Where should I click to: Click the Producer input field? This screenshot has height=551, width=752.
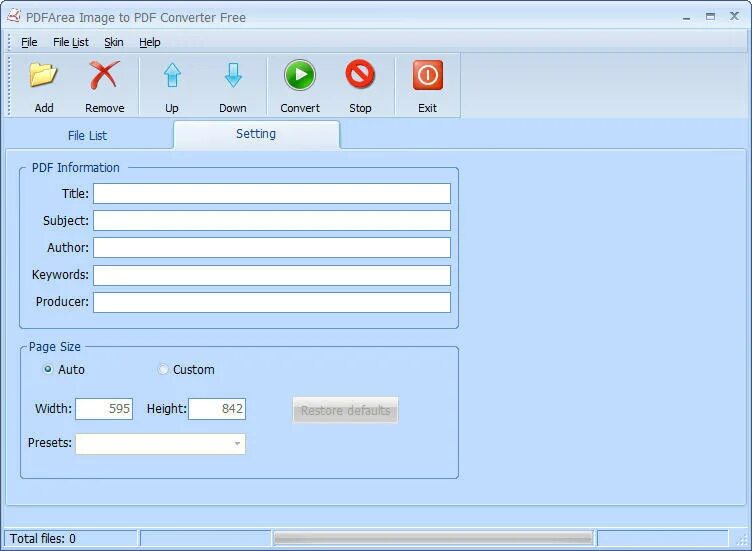point(272,303)
